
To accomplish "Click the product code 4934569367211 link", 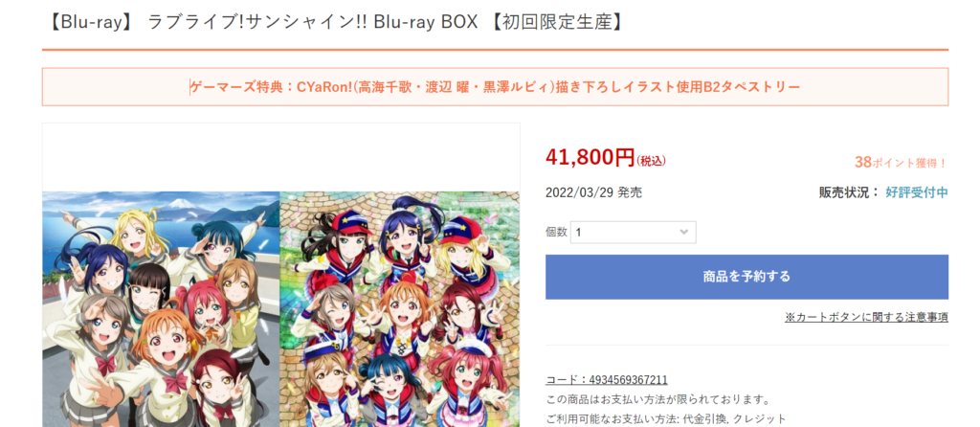I will point(606,379).
